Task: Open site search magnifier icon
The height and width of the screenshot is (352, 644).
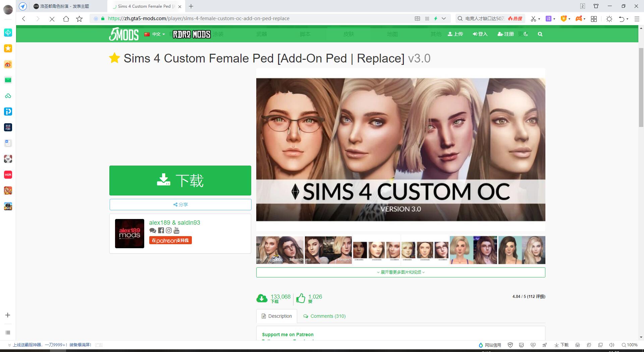Action: pos(540,34)
